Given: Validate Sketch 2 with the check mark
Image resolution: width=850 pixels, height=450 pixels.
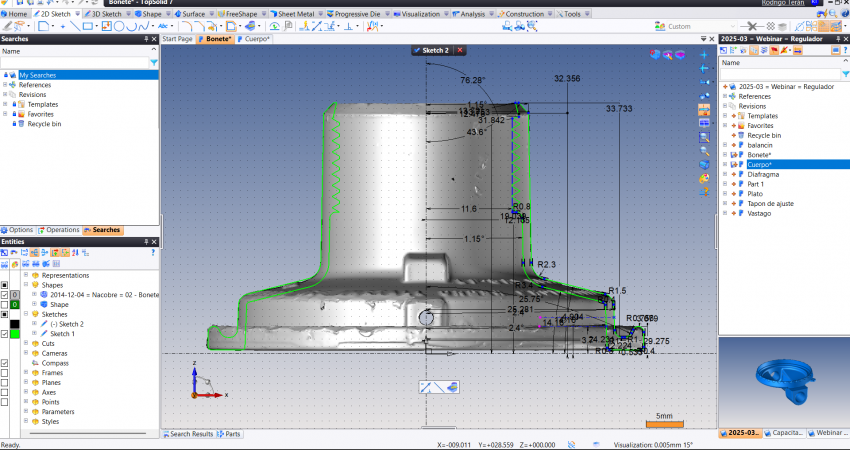Looking at the screenshot, I should coord(417,50).
